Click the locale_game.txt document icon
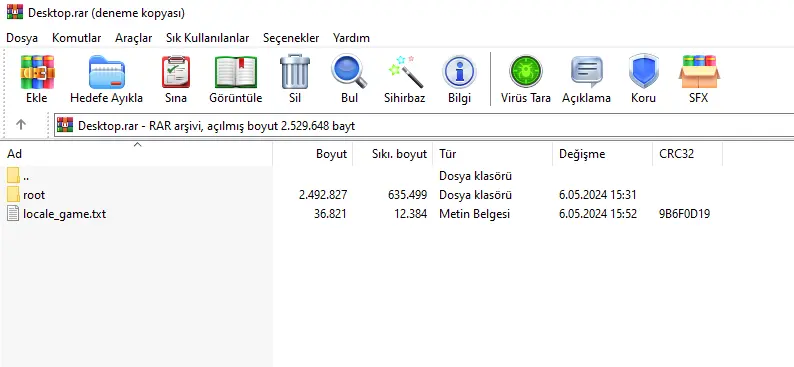The image size is (794, 367). tap(14, 213)
